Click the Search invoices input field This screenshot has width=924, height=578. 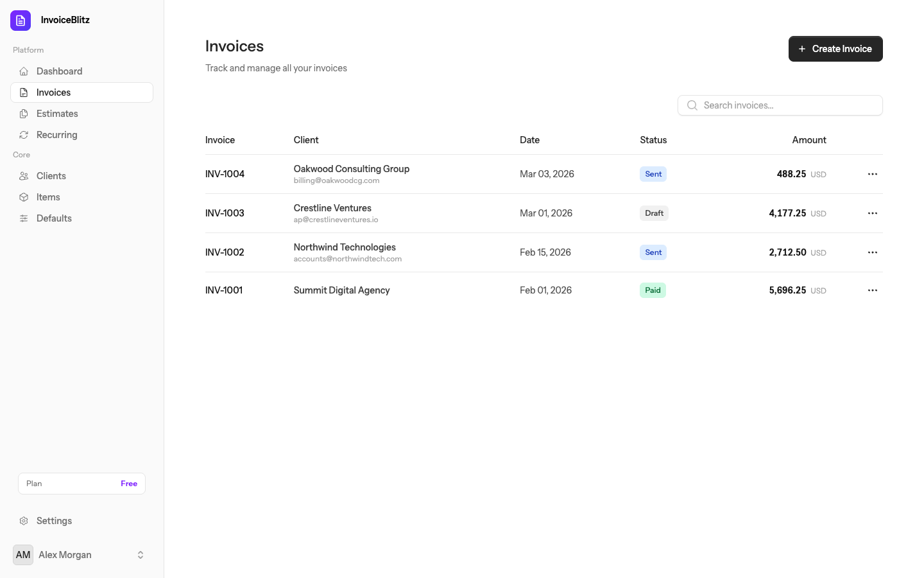780,105
